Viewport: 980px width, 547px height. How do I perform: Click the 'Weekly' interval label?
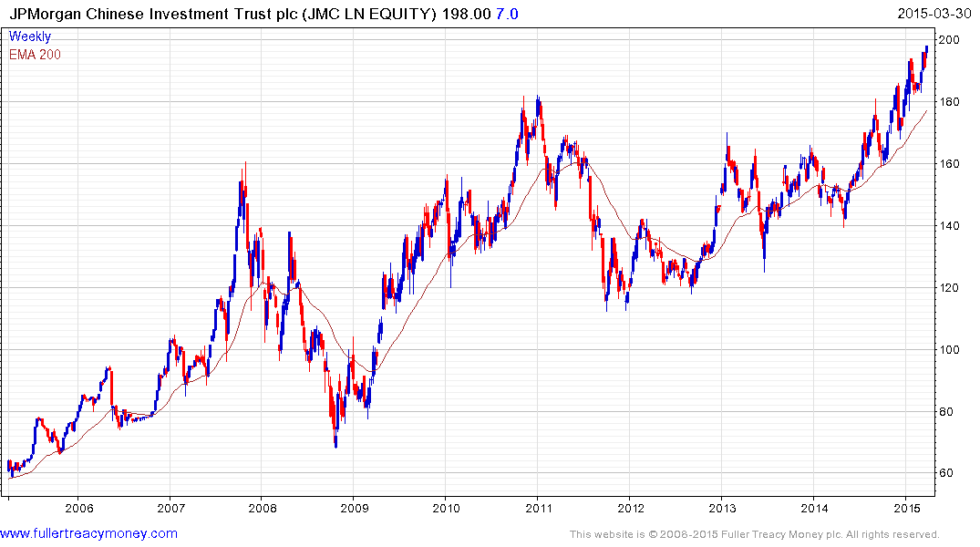click(29, 36)
